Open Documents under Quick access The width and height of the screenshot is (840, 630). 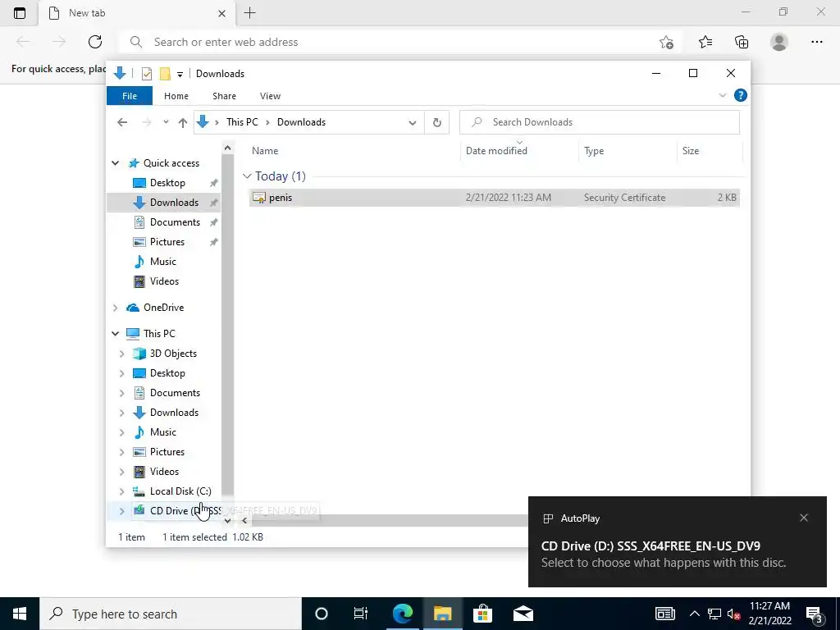click(175, 222)
